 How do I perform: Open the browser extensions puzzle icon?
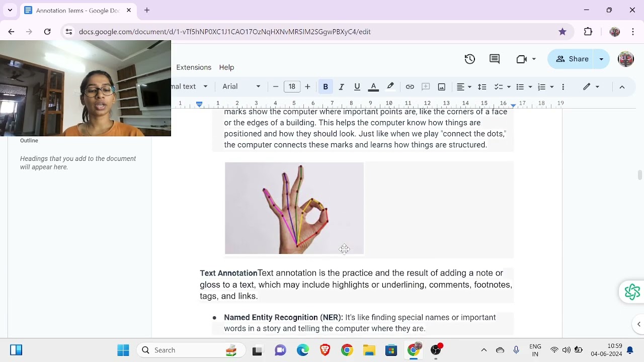[588, 32]
